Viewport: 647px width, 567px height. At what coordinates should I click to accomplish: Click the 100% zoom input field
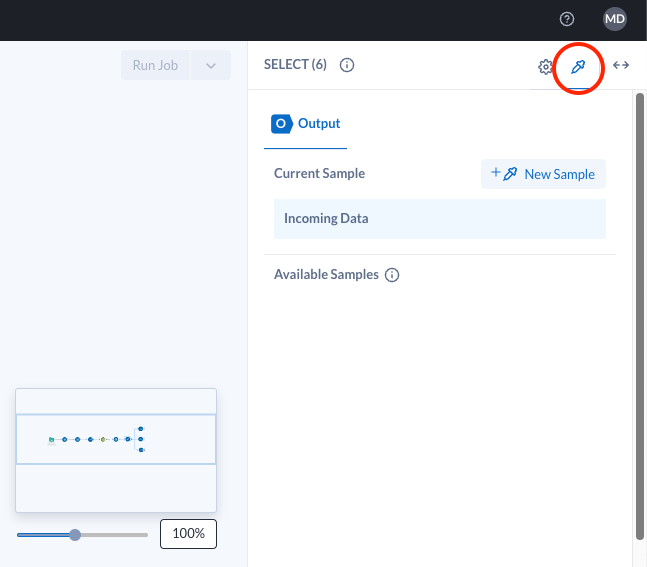pos(189,534)
